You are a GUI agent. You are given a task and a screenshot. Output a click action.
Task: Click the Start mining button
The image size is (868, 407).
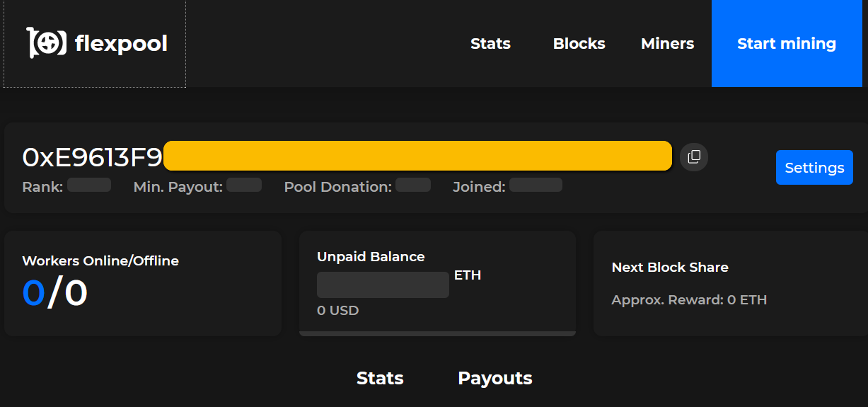tap(787, 44)
